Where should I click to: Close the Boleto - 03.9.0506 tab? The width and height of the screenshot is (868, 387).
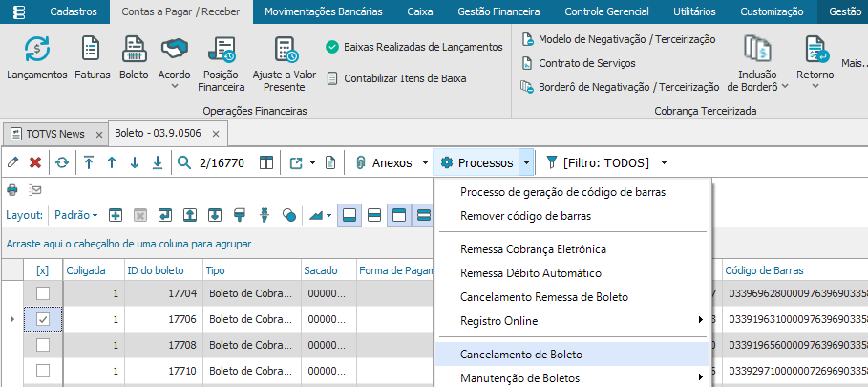click(217, 134)
